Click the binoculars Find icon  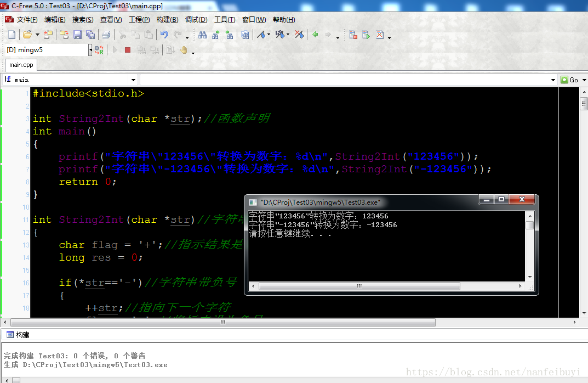coord(202,35)
